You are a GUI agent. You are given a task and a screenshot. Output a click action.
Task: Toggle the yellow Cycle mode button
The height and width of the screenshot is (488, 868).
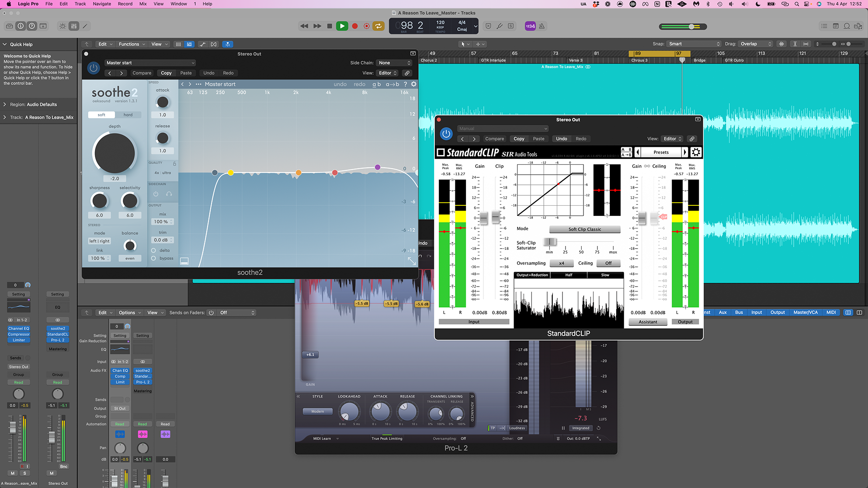click(x=378, y=26)
